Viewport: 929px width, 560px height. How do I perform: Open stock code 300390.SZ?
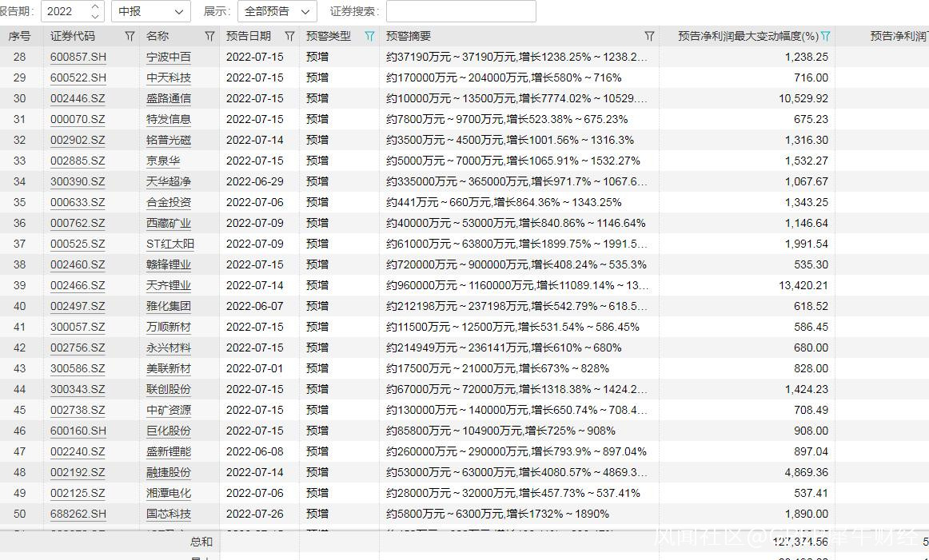(78, 181)
